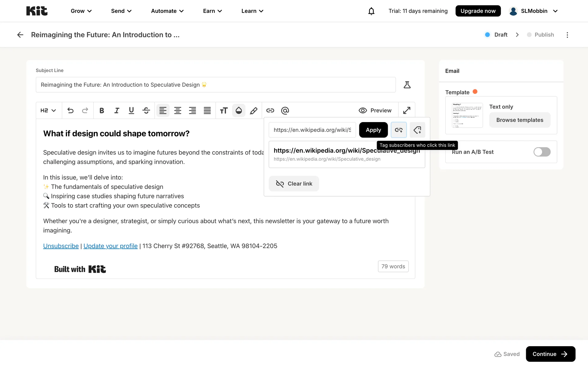Open the three-dot more options menu
Image resolution: width=588 pixels, height=368 pixels.
(x=567, y=35)
